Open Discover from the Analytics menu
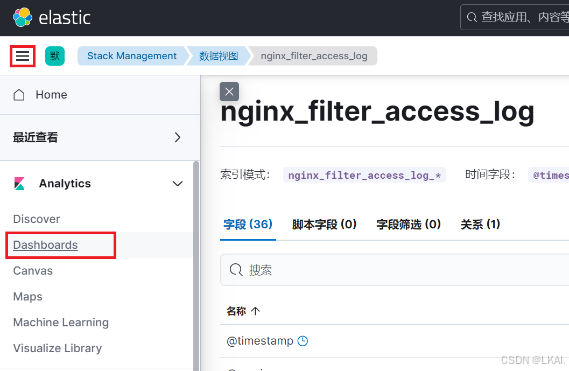The height and width of the screenshot is (371, 569). pyautogui.click(x=37, y=219)
